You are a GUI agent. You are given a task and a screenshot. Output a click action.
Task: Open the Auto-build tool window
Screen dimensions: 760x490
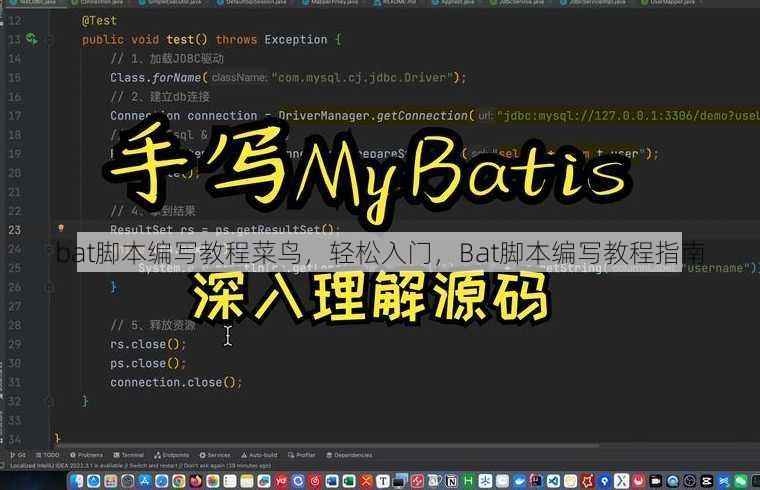(x=259, y=455)
